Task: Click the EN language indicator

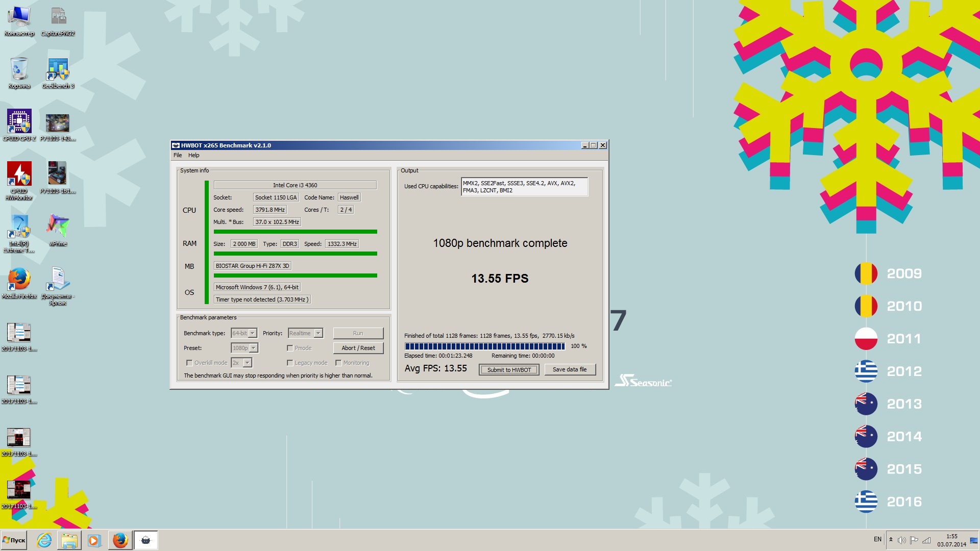Action: point(877,539)
